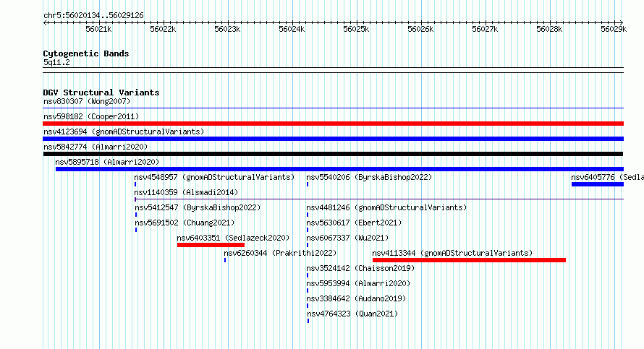Image resolution: width=644 pixels, height=349 pixels.
Task: Click the 56021k ruler position
Action: [x=98, y=29]
